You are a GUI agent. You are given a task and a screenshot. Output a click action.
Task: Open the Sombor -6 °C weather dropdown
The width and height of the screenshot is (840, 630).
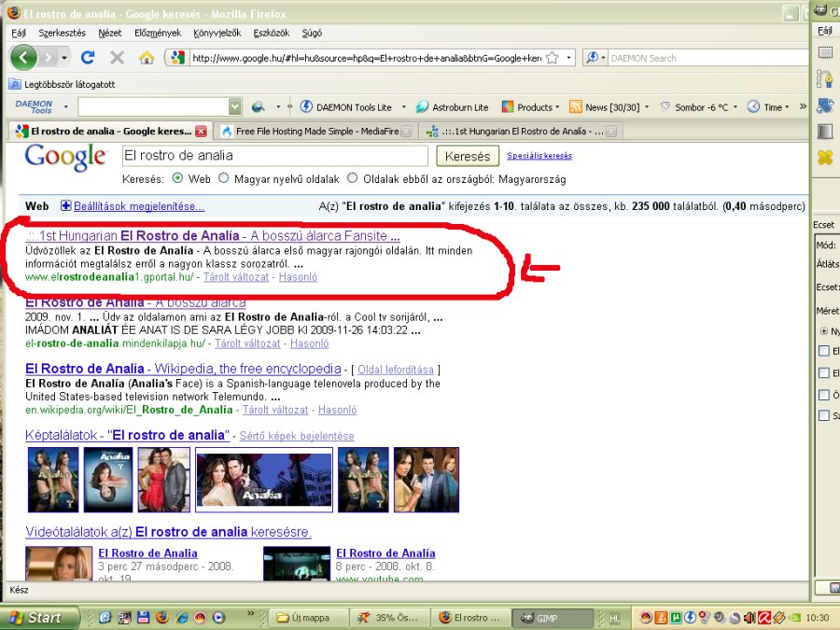pos(735,107)
